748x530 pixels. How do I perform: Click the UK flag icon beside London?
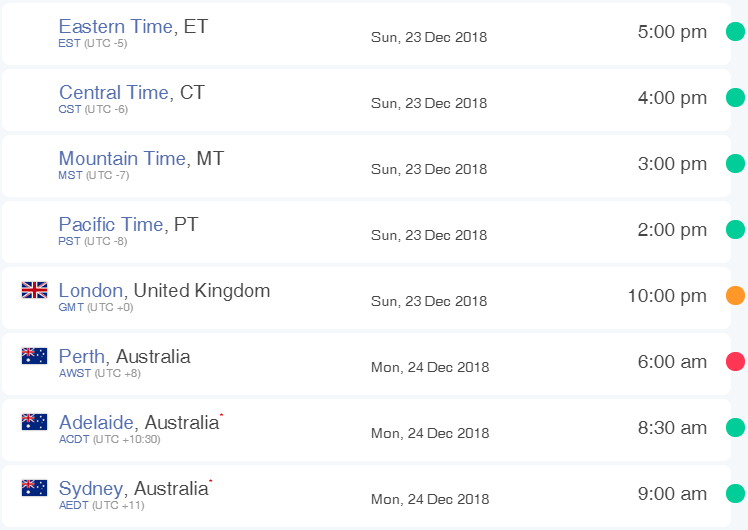(x=34, y=290)
